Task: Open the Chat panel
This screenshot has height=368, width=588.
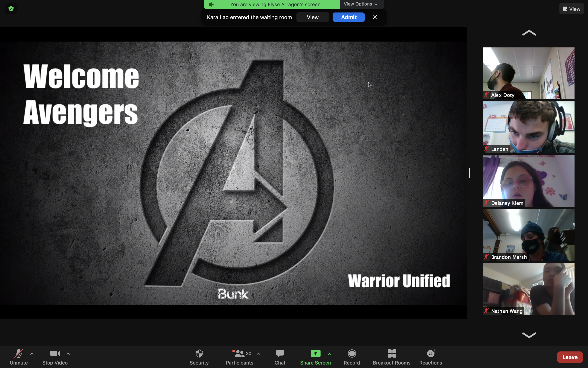Action: [280, 357]
